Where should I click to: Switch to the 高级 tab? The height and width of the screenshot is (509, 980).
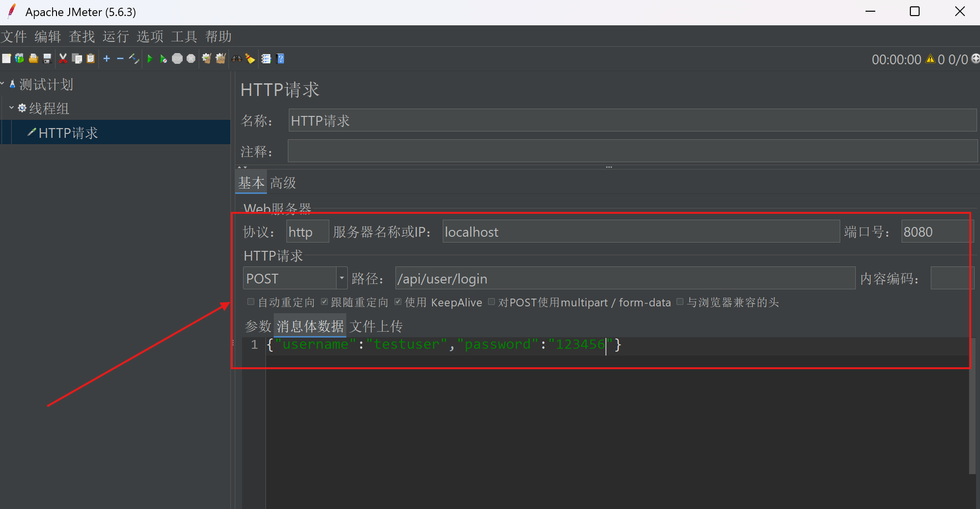point(283,183)
